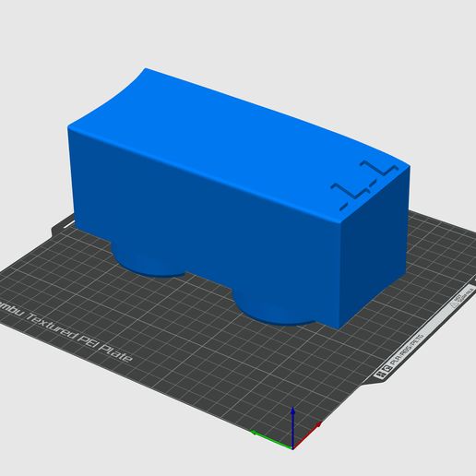Click the red X axis arrow
The width and height of the screenshot is (476, 476).
click(307, 436)
